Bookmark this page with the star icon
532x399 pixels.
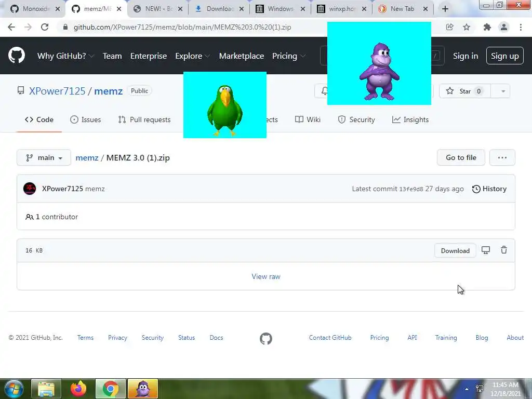[467, 27]
